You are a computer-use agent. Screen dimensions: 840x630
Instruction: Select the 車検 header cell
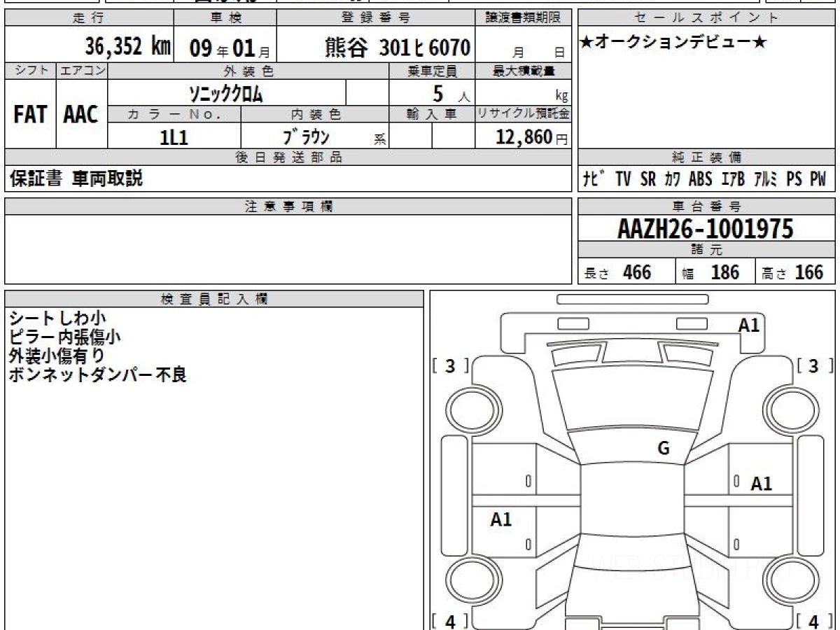point(225,18)
